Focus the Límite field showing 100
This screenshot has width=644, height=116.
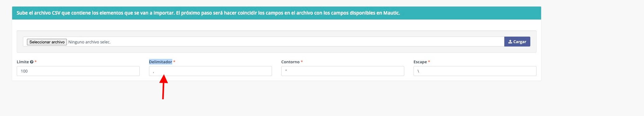(x=78, y=71)
